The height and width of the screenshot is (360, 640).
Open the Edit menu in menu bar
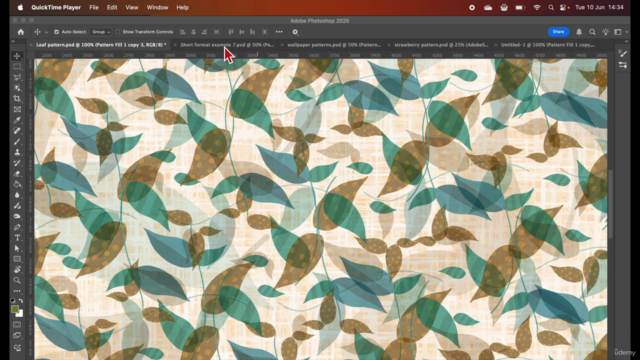click(112, 7)
